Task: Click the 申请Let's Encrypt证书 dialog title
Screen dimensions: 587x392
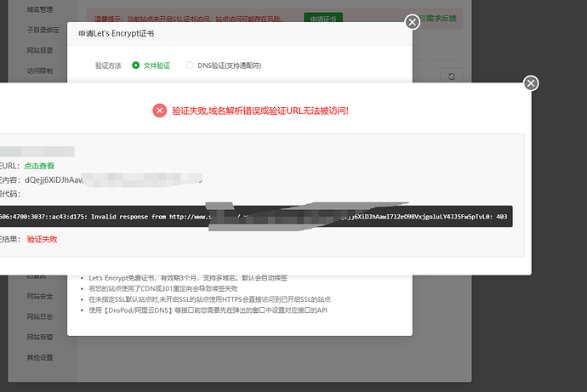Action: pos(116,34)
